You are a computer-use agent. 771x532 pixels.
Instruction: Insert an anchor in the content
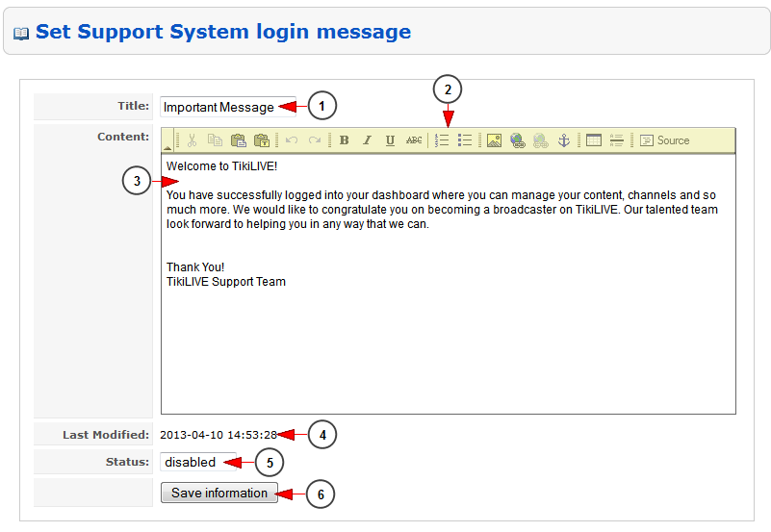(x=565, y=140)
